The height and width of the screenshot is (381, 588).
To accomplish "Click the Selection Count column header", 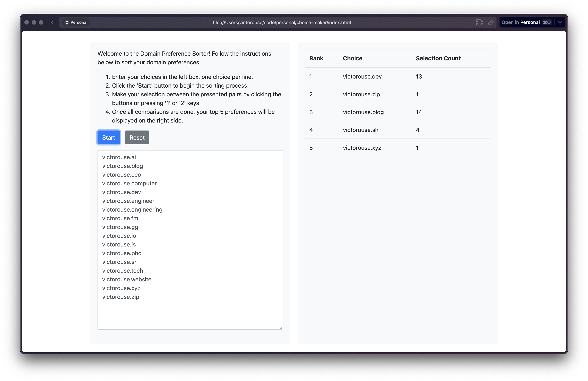I will (x=438, y=58).
